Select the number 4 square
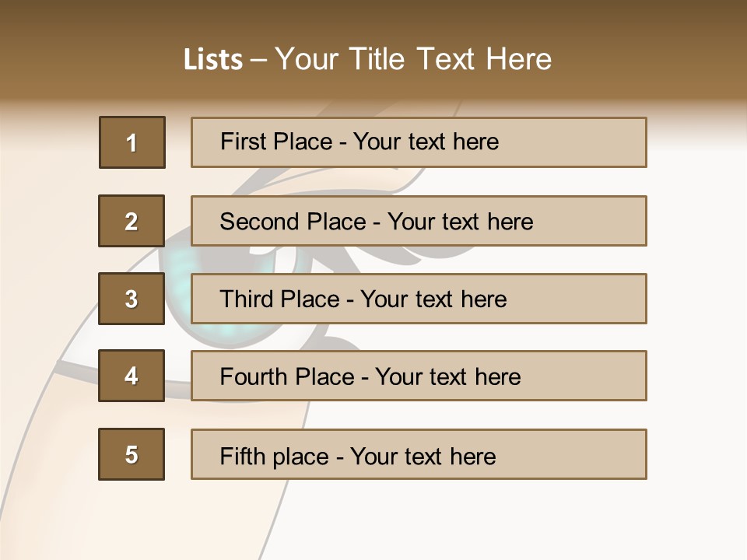Screen dimensions: 747x560 click(x=132, y=376)
